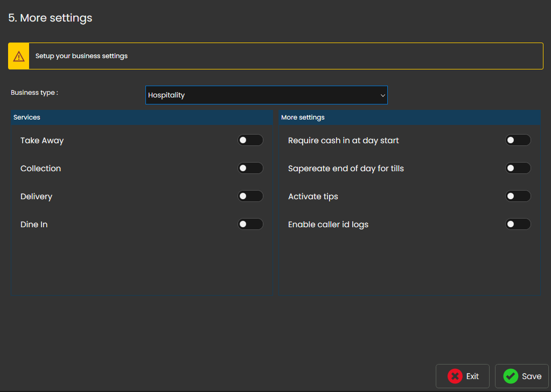This screenshot has height=392, width=551.
Task: Enable the Dine In toggle
Action: tap(250, 225)
